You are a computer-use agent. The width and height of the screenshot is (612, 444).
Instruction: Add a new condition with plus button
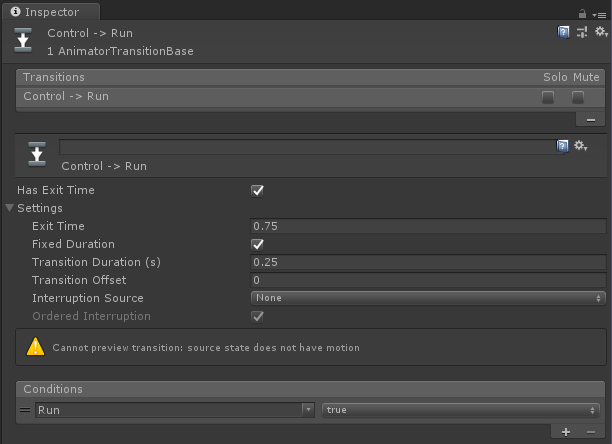(566, 432)
